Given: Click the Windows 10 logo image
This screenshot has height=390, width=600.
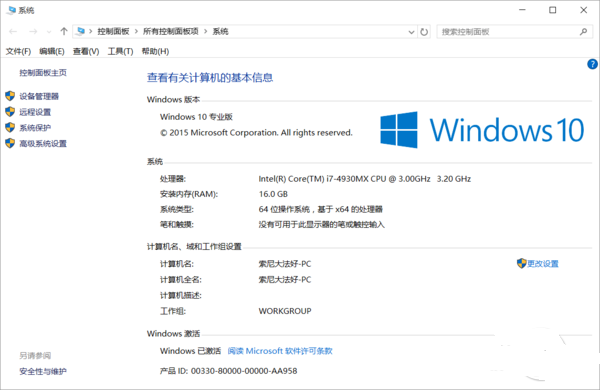Looking at the screenshot, I should point(482,130).
